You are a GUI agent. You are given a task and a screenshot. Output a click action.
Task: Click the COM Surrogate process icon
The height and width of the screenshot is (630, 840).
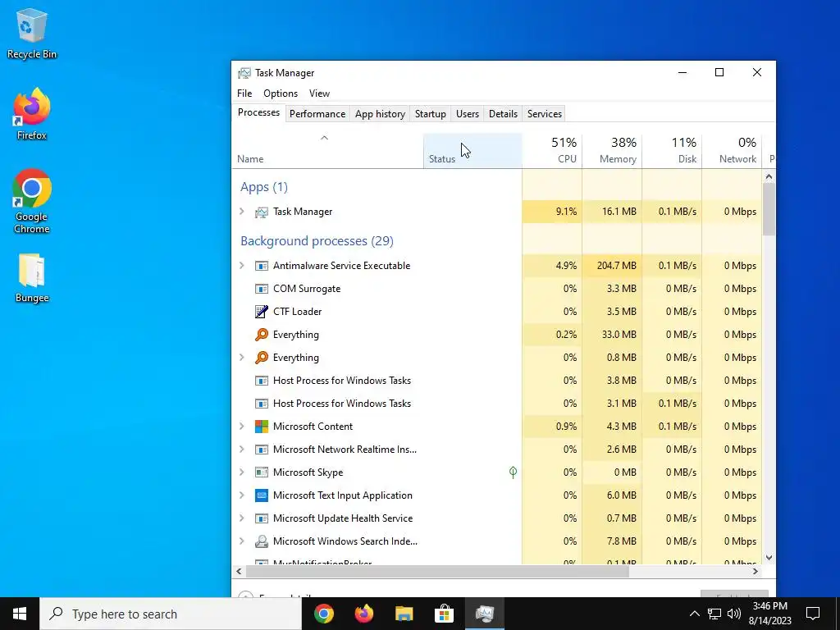[x=262, y=289]
